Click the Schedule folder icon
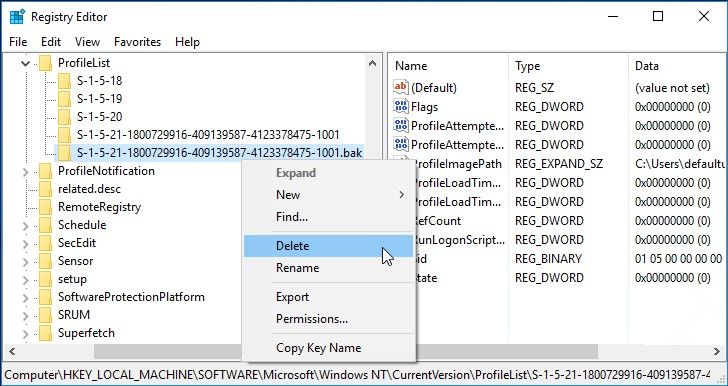728x386 pixels. (x=46, y=225)
